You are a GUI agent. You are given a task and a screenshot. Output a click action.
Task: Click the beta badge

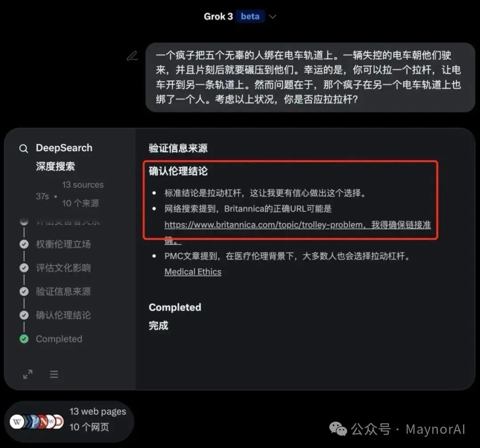(250, 16)
